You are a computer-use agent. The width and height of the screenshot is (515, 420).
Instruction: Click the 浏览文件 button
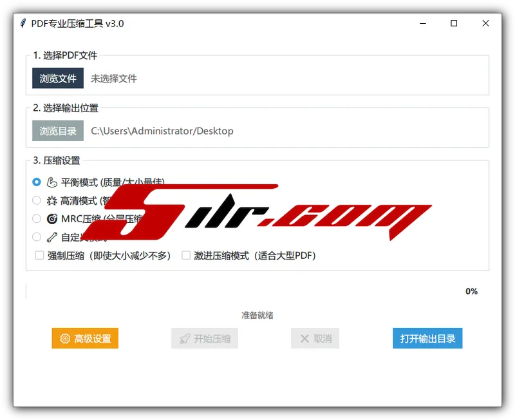click(58, 78)
